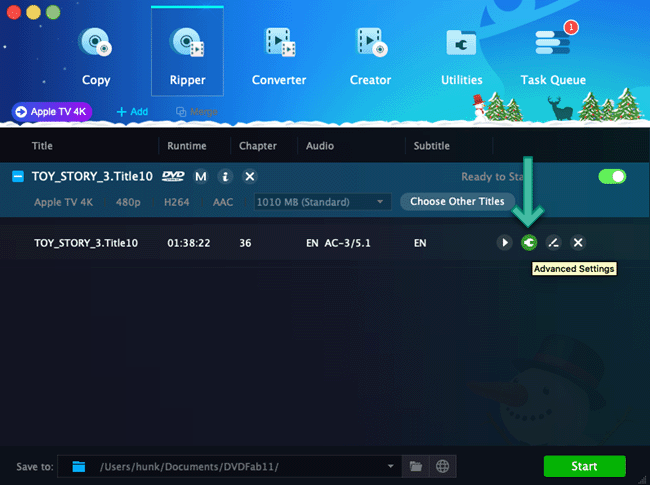Open the 1010 MB (Standard) size dropdown
The image size is (650, 485).
click(322, 202)
